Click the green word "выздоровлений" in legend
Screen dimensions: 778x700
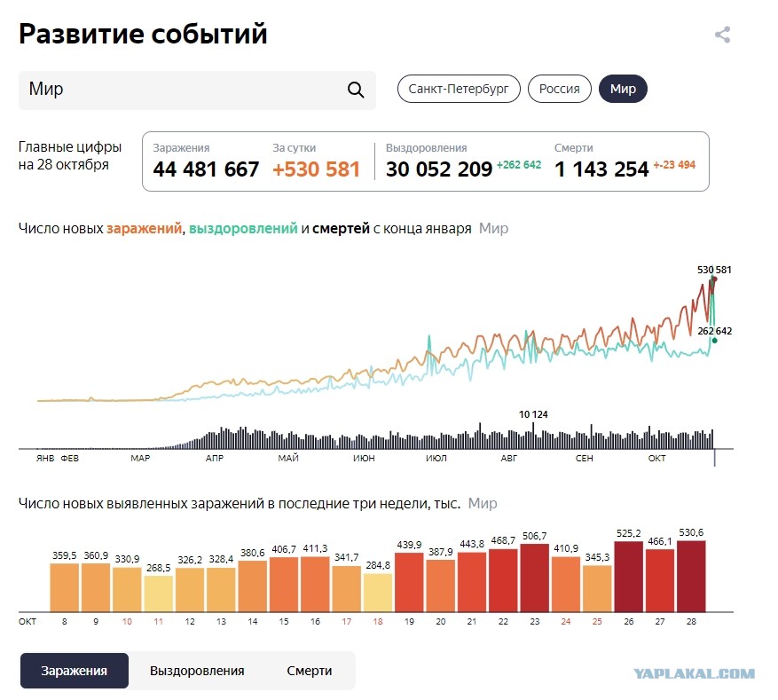tap(243, 229)
